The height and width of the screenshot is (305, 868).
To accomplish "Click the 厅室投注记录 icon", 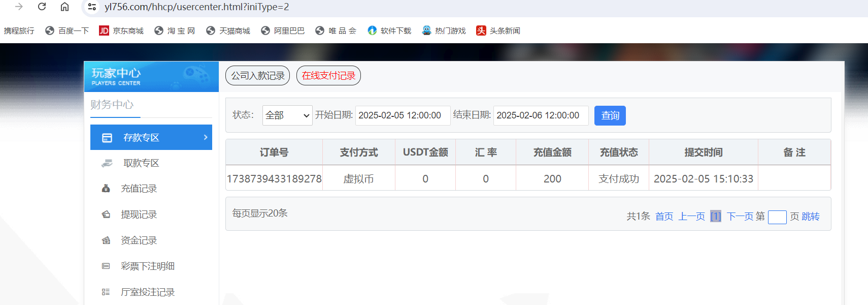I will [106, 292].
